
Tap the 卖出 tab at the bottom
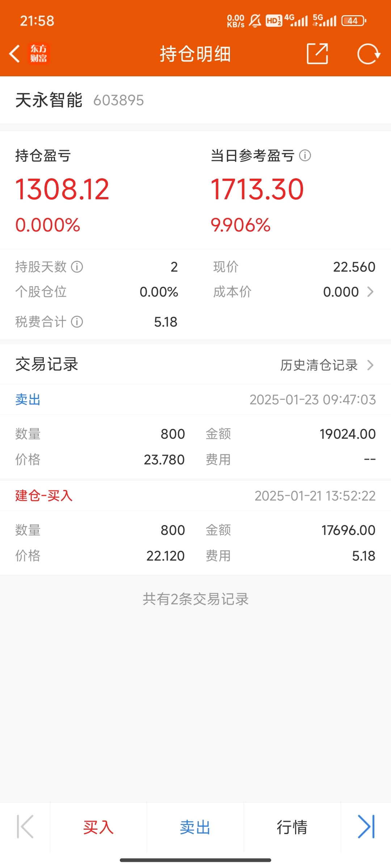click(195, 827)
